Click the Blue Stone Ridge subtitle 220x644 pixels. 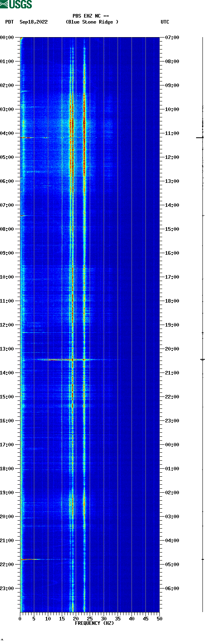coord(92,22)
